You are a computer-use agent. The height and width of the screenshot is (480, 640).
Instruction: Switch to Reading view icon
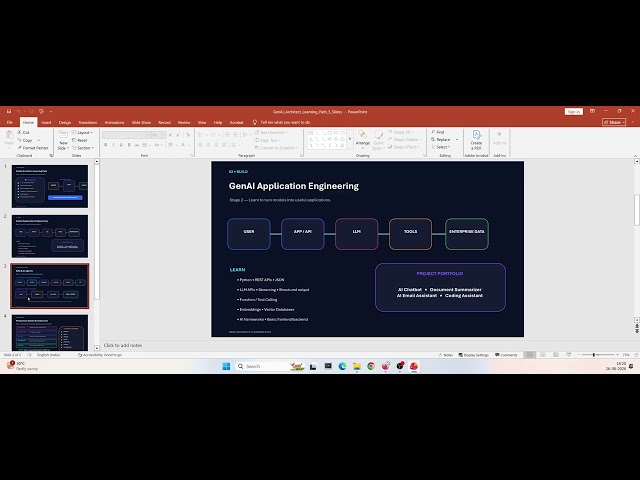click(x=556, y=355)
